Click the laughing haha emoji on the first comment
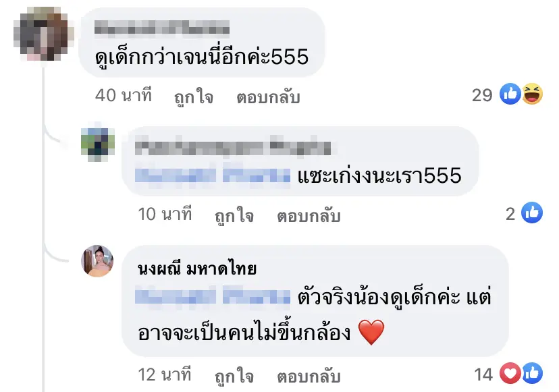The image size is (559, 392). click(532, 94)
